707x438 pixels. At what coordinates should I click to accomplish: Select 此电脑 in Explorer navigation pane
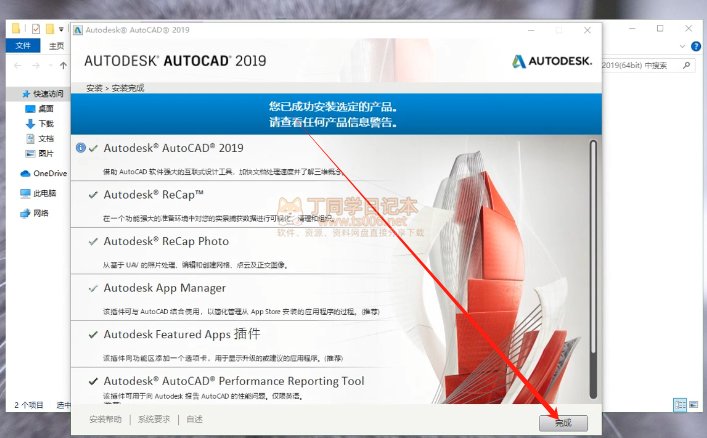(x=39, y=193)
